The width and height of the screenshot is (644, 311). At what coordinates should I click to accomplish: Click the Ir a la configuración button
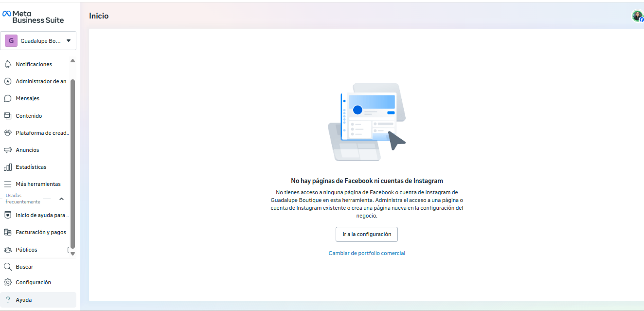[x=366, y=234]
